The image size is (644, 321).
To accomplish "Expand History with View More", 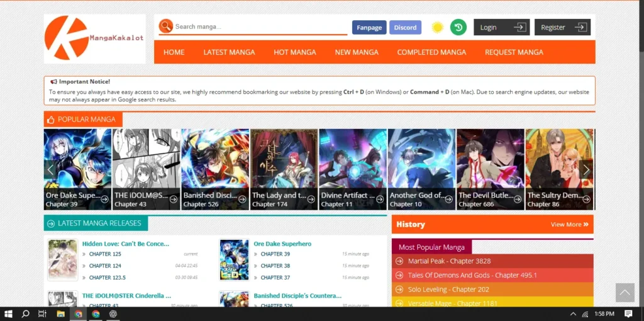I will 569,224.
